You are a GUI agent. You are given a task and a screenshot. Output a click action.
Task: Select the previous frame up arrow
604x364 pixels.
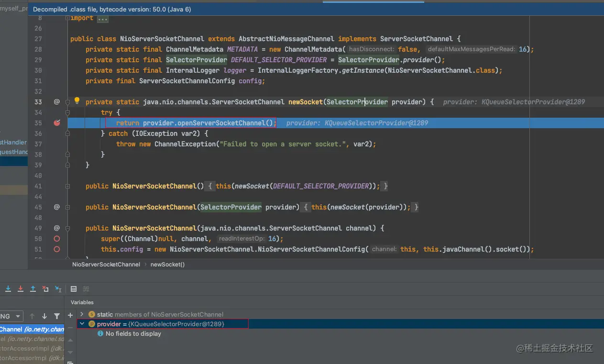coord(32,316)
